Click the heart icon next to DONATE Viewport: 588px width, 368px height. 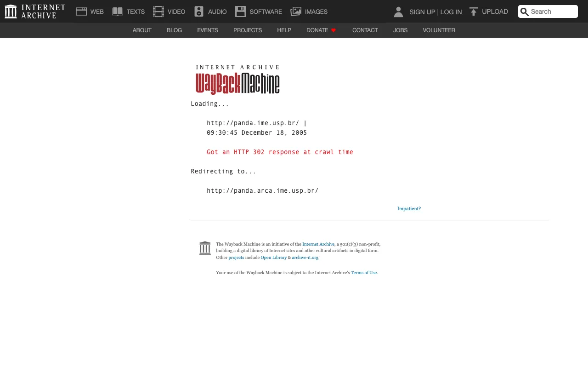pyautogui.click(x=333, y=30)
